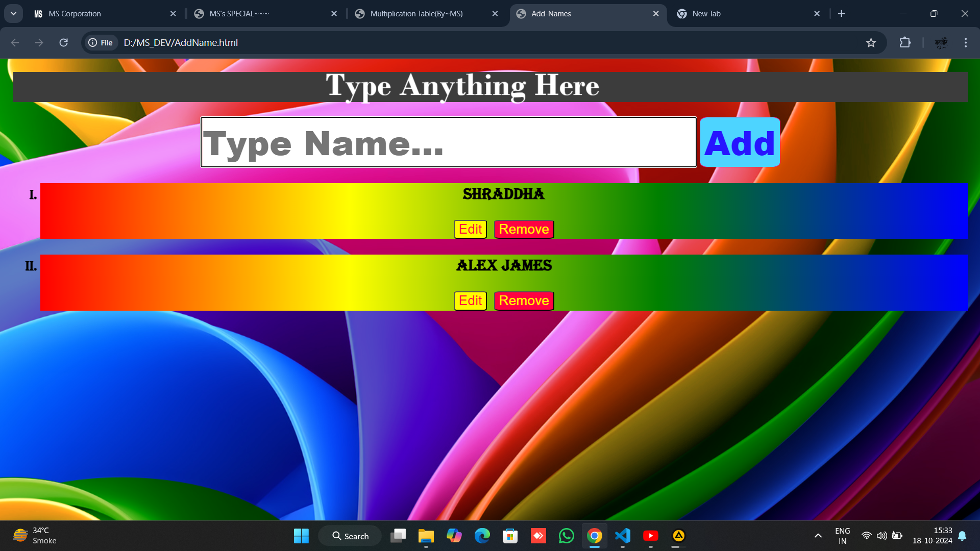Click the SHRADDHA name text

[x=504, y=194]
